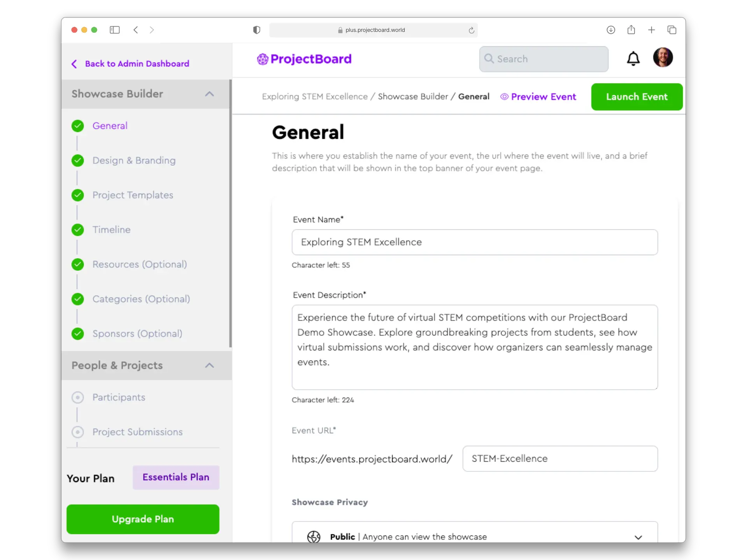Click the ProjectBoard logo
This screenshot has height=560, width=747.
pyautogui.click(x=304, y=59)
